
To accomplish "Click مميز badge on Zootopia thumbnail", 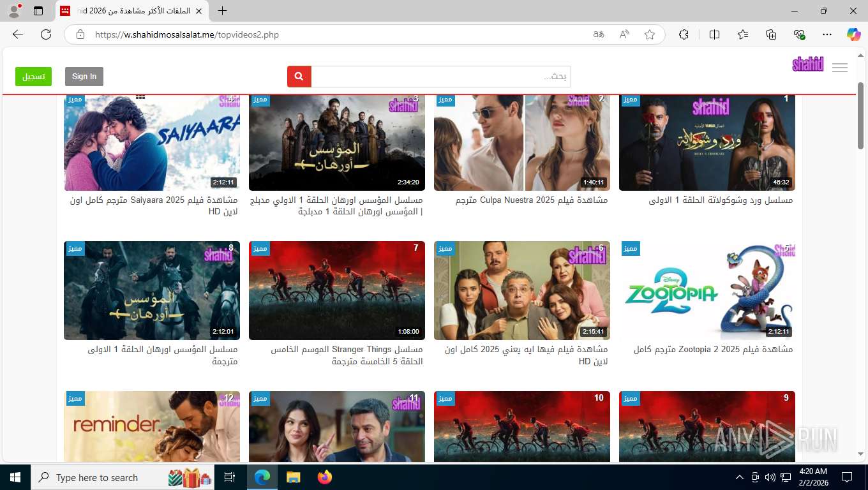I will point(631,249).
